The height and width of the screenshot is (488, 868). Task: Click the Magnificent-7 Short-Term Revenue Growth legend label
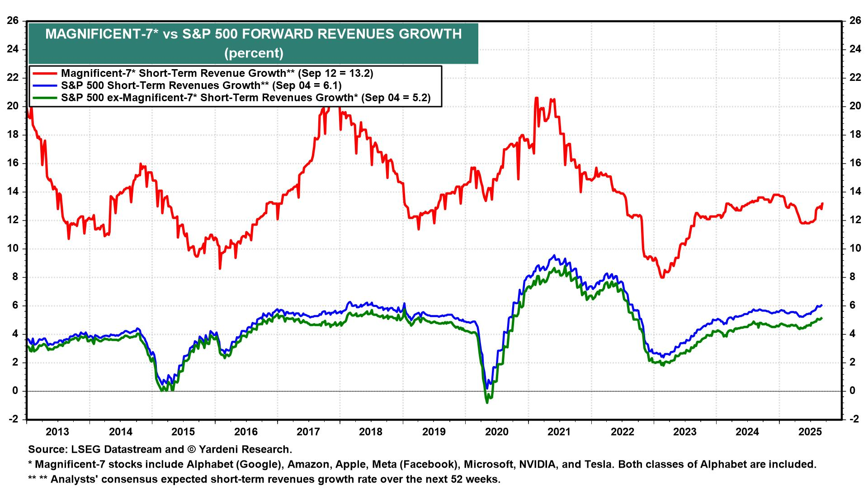click(217, 73)
